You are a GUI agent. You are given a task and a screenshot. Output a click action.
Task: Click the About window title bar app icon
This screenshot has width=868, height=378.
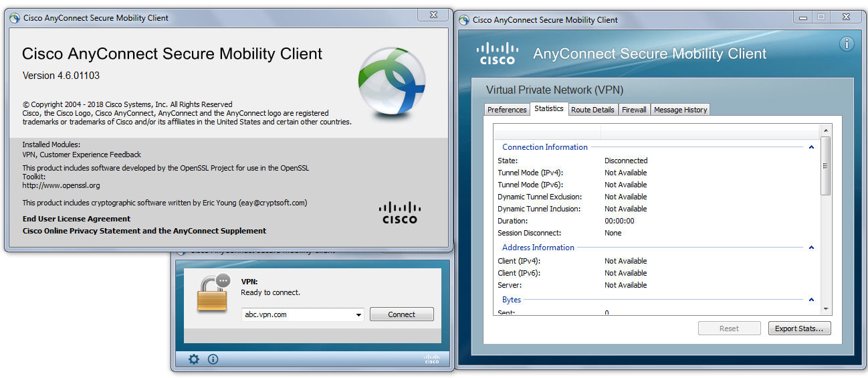coord(15,18)
